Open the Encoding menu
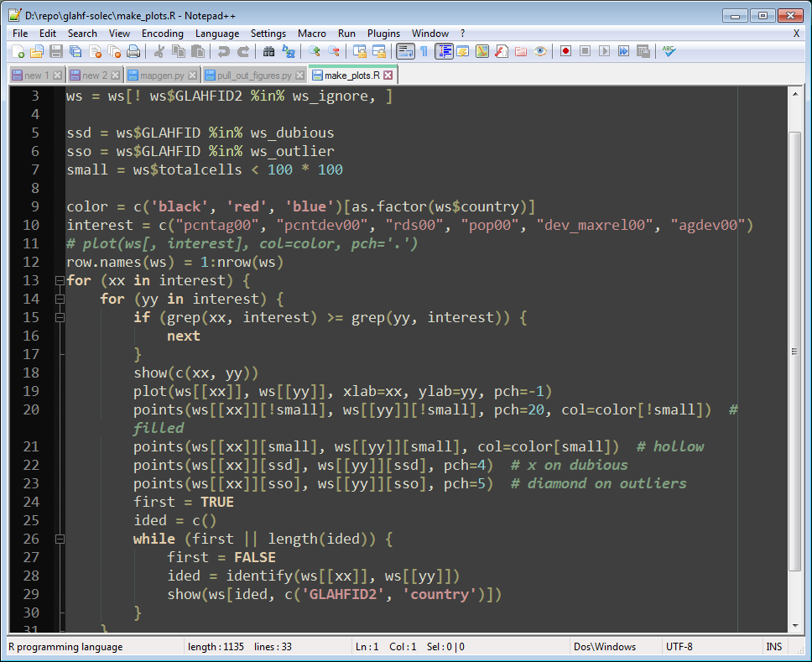Image resolution: width=812 pixels, height=662 pixels. click(162, 34)
